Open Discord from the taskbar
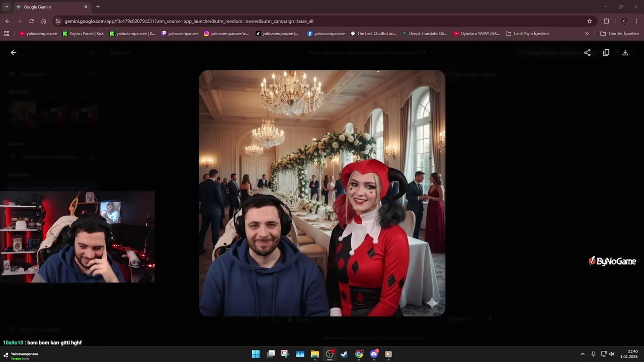Image resolution: width=644 pixels, height=362 pixels. click(x=374, y=354)
